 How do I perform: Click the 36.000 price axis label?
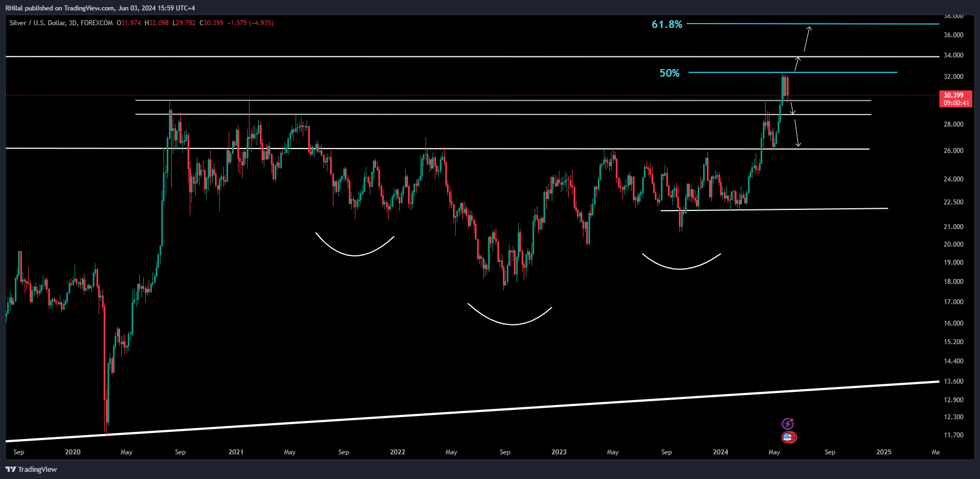click(954, 35)
